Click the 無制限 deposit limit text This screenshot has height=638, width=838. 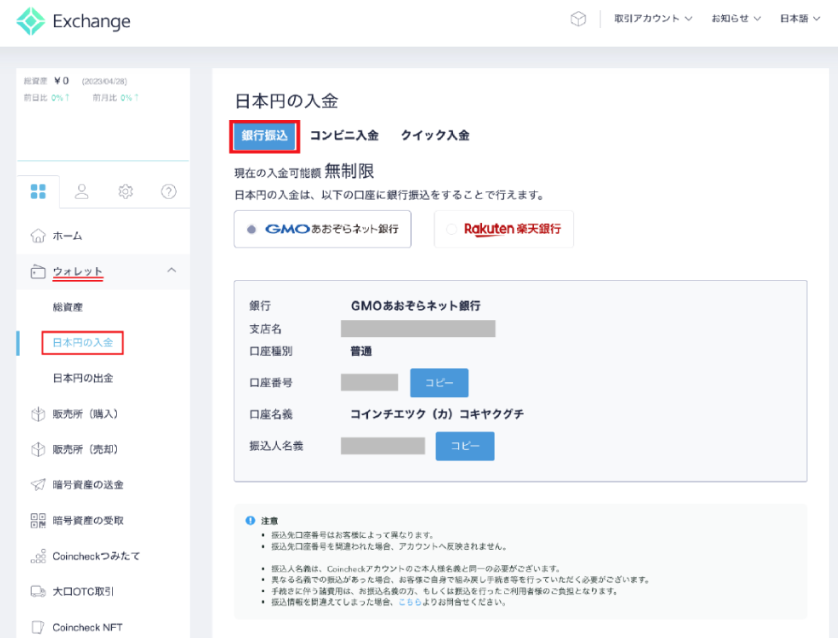pos(350,172)
